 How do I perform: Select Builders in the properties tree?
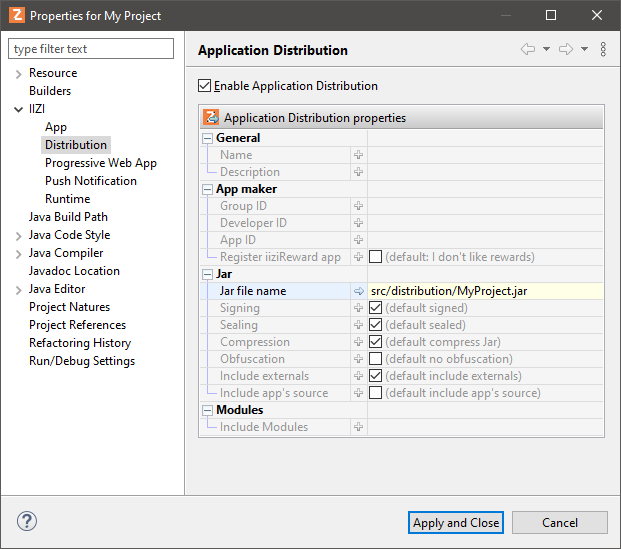pos(50,91)
